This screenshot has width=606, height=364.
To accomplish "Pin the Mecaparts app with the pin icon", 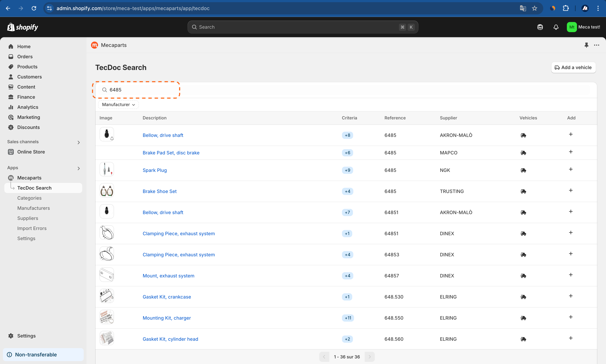I will 586,45.
